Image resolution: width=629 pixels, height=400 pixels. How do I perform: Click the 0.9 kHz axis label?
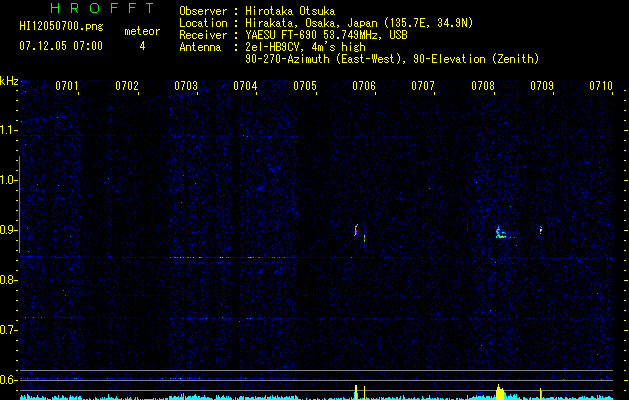pos(9,230)
